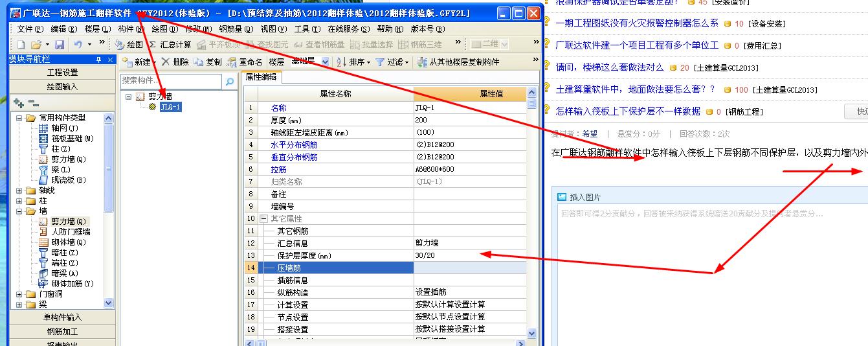
Task: Collapse the 墙 folder
Action: (19, 211)
